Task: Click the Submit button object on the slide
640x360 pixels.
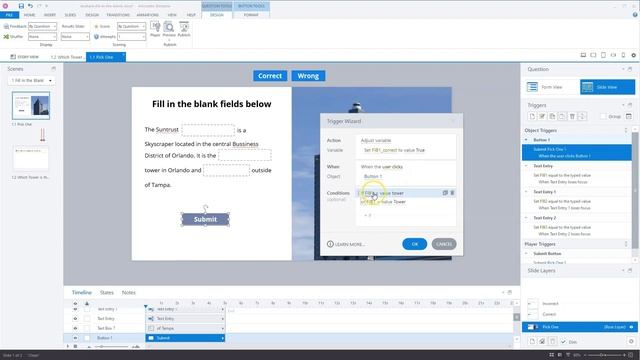Action: point(205,219)
